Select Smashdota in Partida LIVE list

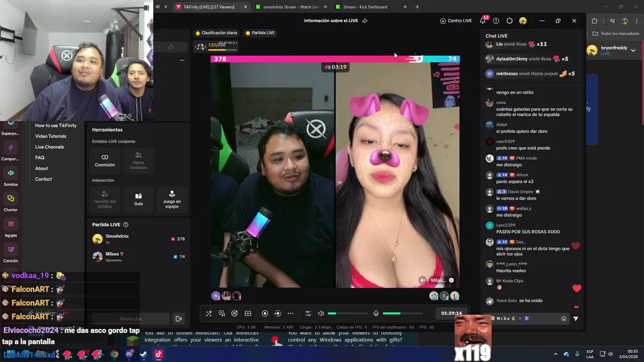click(138, 239)
